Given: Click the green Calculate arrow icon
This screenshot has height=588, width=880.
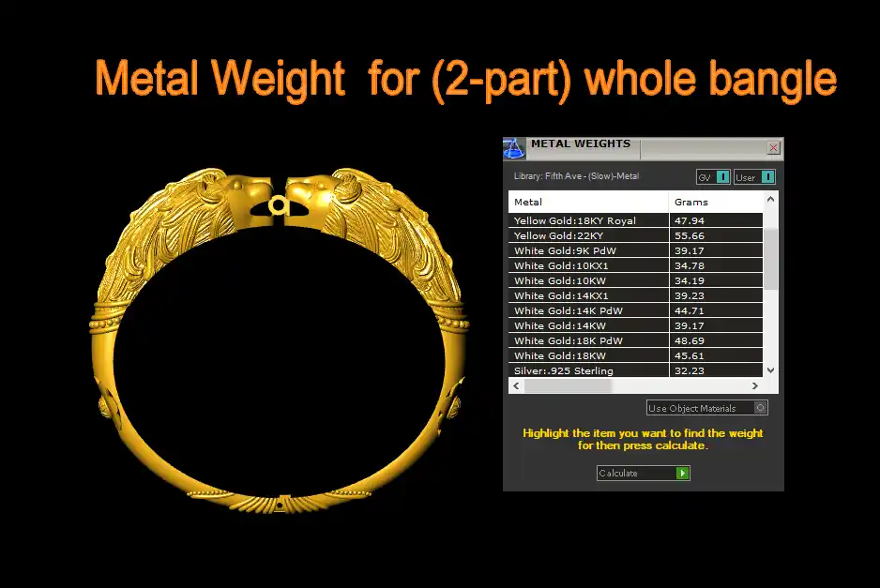Looking at the screenshot, I should (x=682, y=473).
